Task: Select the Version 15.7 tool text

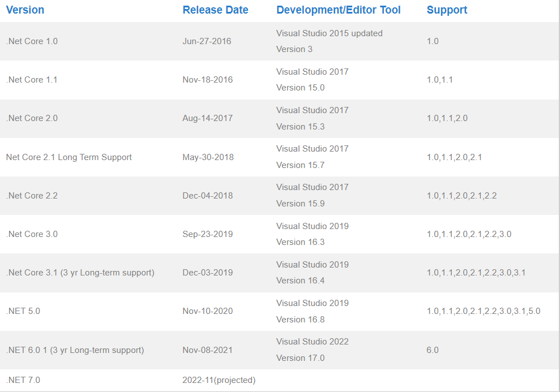Action: (x=300, y=165)
